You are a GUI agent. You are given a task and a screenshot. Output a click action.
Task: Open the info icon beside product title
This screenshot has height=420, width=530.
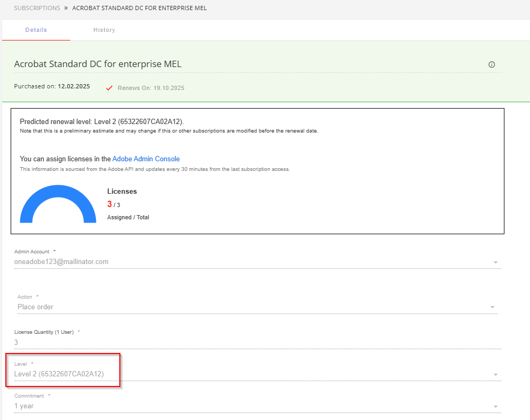click(x=492, y=64)
